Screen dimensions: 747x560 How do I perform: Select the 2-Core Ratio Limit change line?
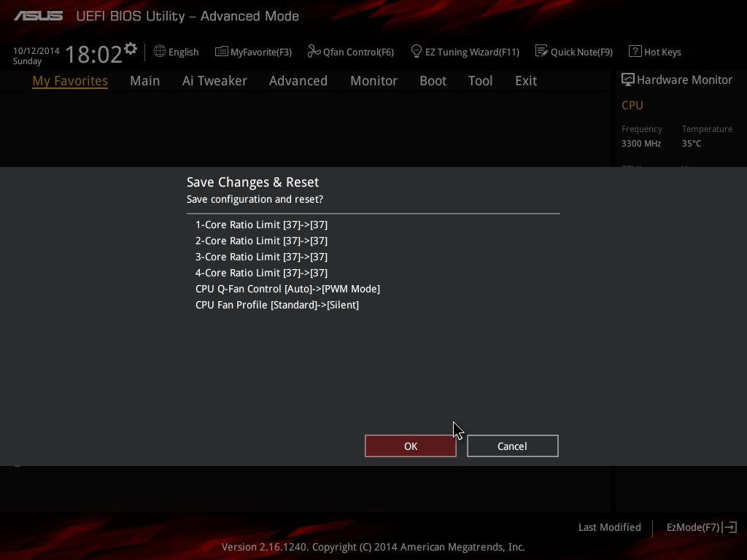262,241
